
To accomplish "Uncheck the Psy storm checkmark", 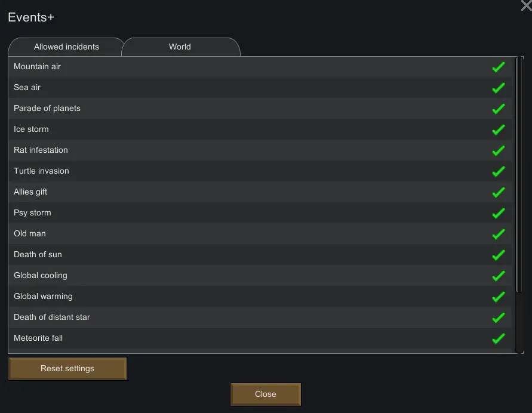I will pos(499,213).
